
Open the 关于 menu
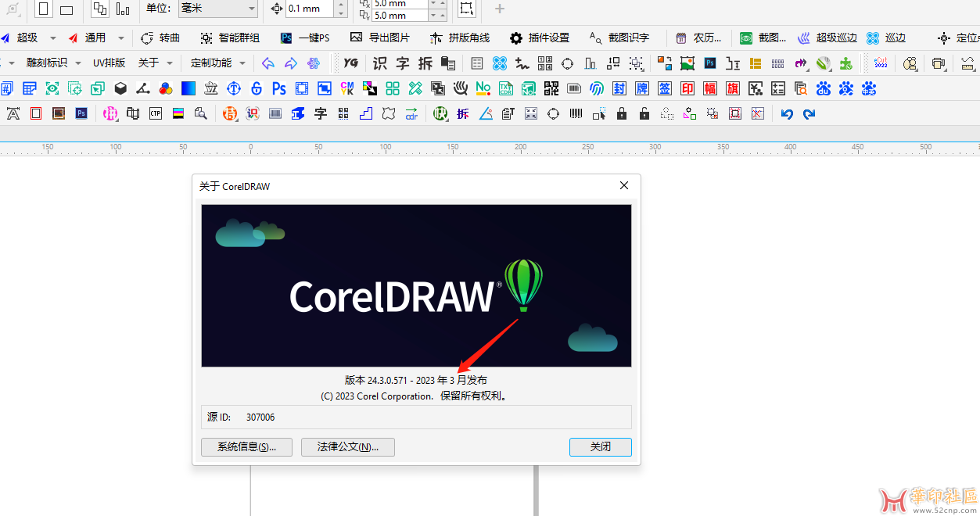[149, 63]
